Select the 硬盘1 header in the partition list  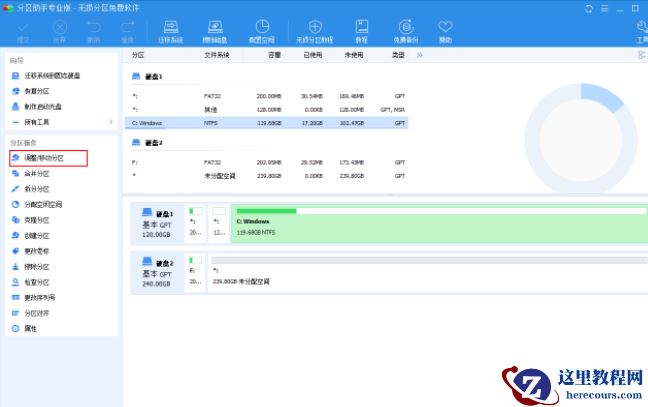click(147, 76)
